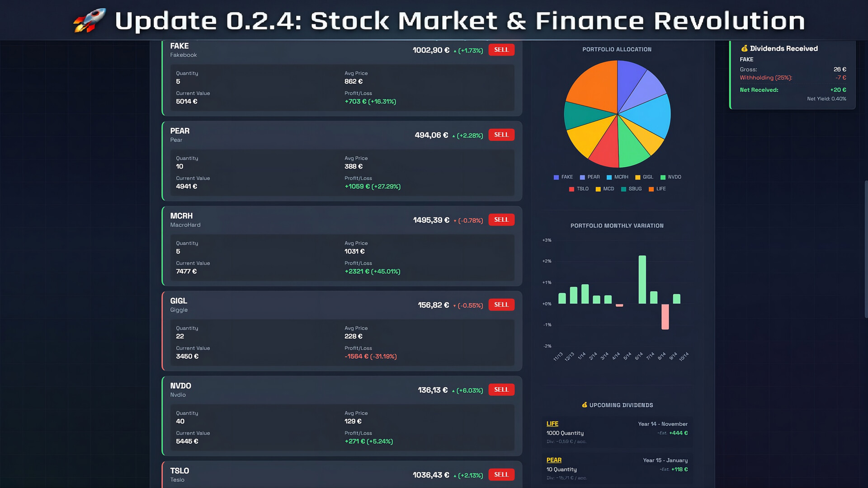This screenshot has width=868, height=488.
Task: Click the red down arrow next to -0.55%
Action: pos(454,306)
